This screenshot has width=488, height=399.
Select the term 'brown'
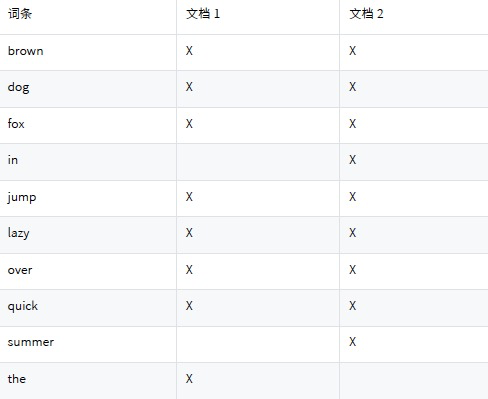coord(26,51)
